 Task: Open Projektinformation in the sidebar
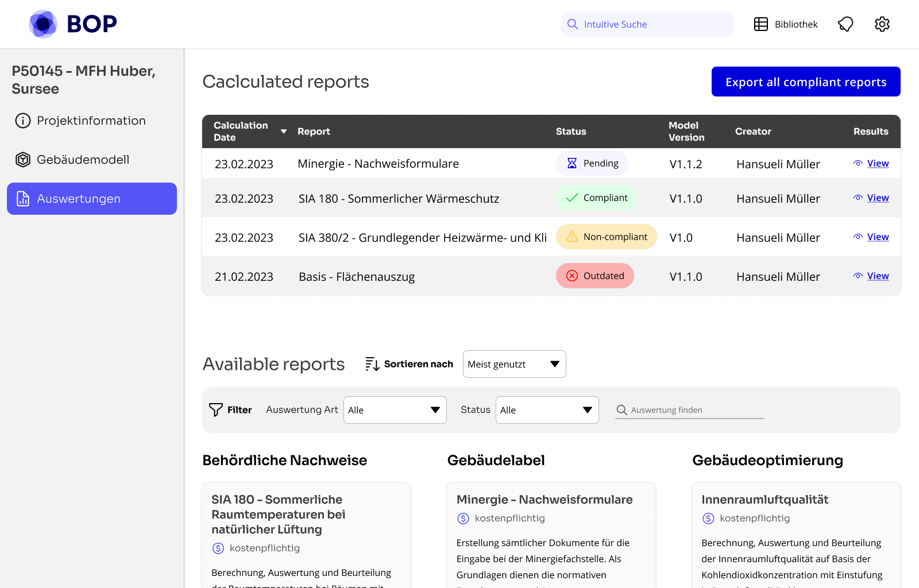click(x=92, y=121)
